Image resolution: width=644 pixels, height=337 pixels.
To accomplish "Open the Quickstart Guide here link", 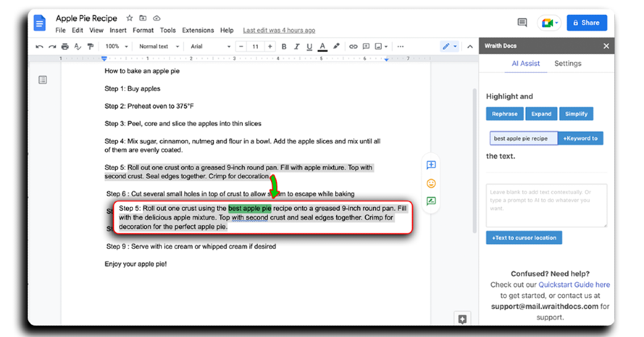I will pos(574,284).
